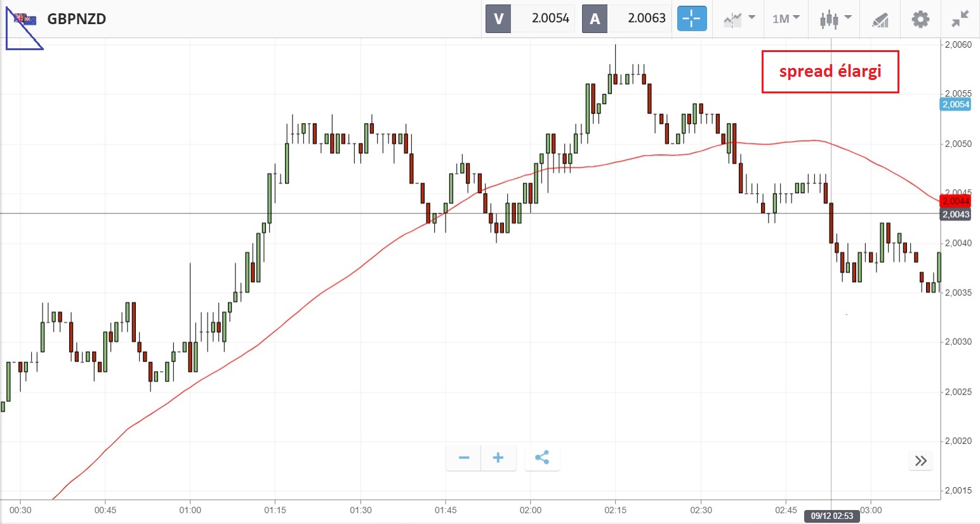This screenshot has height=524, width=980.
Task: Zoom in with the plus button
Action: 498,458
